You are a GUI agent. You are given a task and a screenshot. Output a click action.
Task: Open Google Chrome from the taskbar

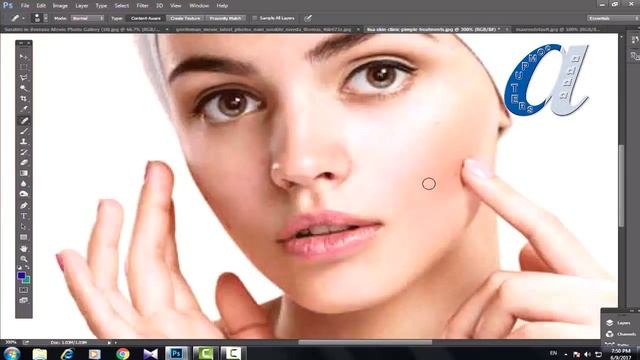(x=123, y=354)
